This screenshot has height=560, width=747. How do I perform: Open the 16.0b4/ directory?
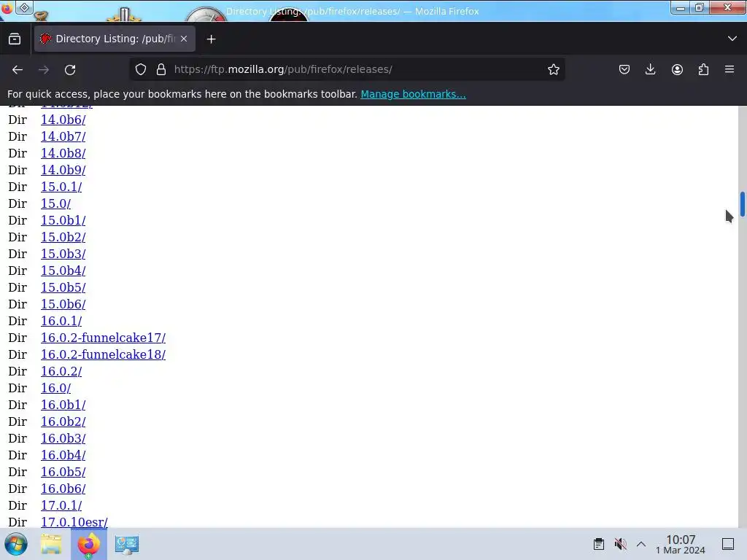tap(63, 455)
